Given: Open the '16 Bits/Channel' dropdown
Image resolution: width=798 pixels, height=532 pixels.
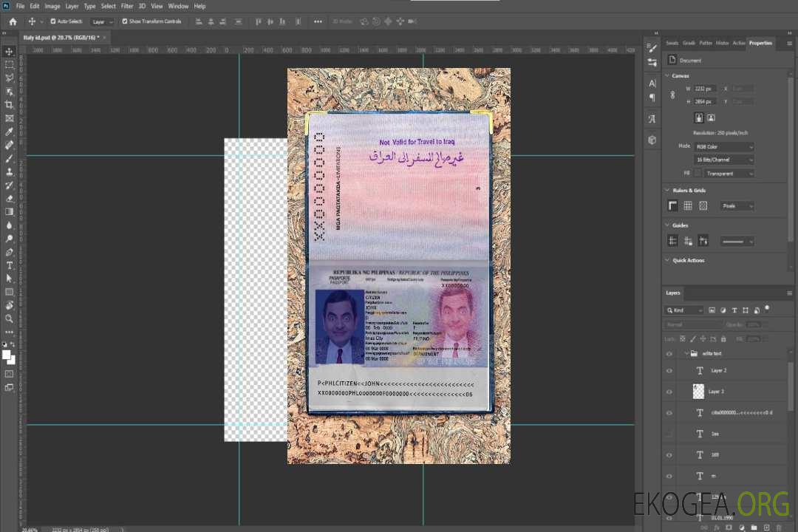Looking at the screenshot, I should pos(724,160).
